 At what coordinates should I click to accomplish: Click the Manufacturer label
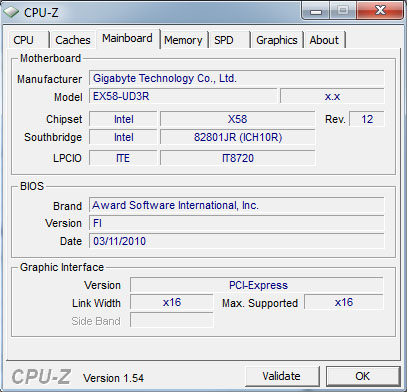coord(49,79)
